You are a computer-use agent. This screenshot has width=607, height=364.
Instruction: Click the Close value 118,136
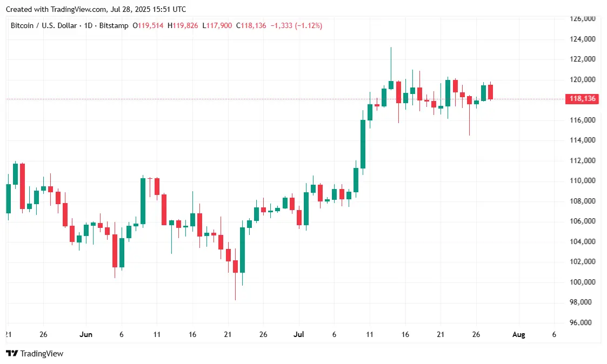pos(254,25)
